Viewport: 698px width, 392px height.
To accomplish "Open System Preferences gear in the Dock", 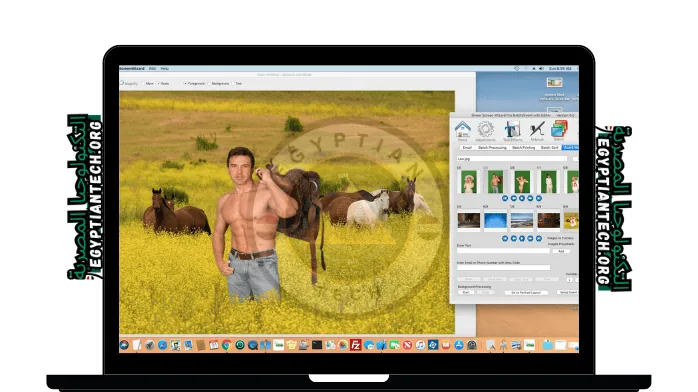I will (x=471, y=345).
